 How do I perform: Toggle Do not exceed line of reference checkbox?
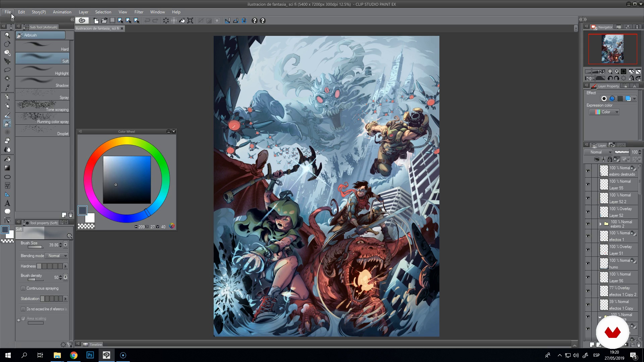(x=23, y=309)
